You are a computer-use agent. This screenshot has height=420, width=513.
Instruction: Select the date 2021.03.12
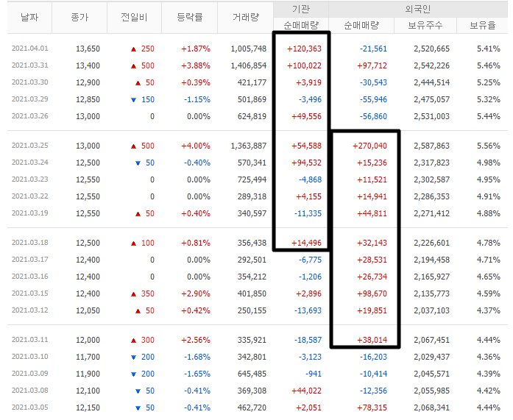pos(29,310)
